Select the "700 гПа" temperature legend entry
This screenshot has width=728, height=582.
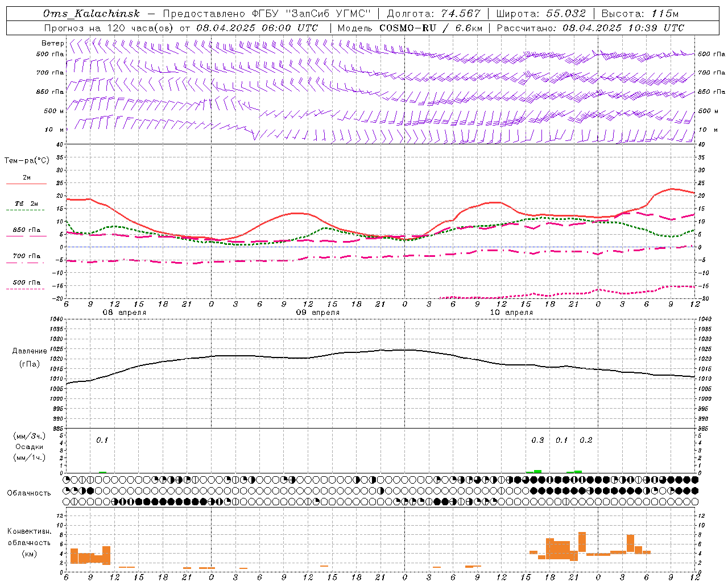click(26, 256)
